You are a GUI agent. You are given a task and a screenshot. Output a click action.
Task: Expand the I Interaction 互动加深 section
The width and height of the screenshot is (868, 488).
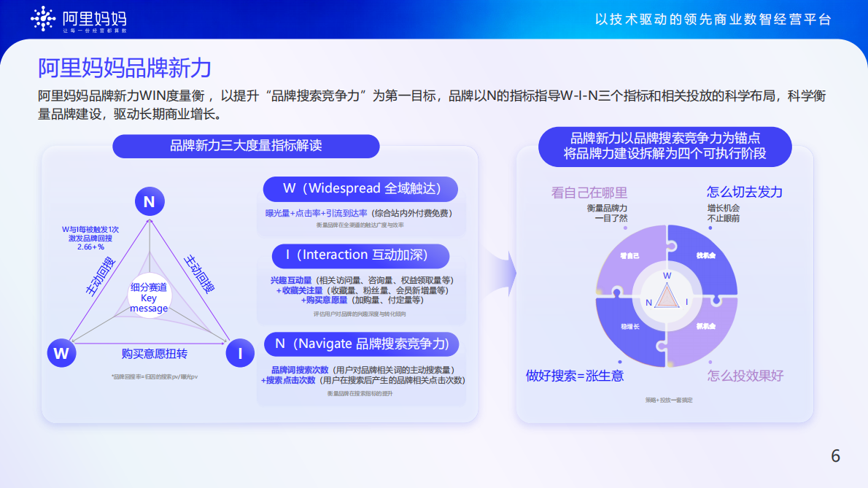pos(360,256)
